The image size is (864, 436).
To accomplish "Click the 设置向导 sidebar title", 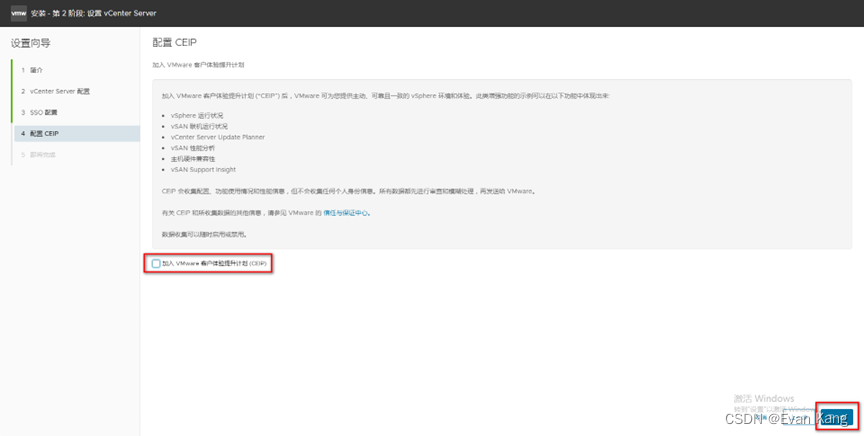I will coord(31,43).
